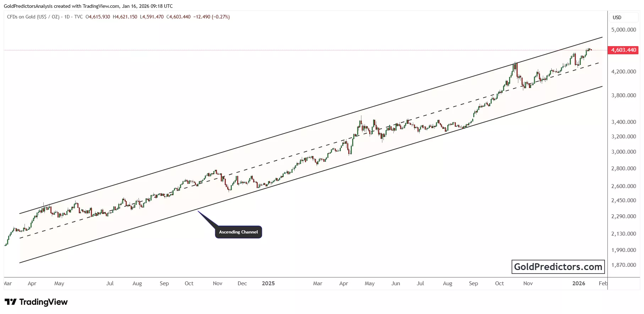Open the USD currency selector
Image resolution: width=644 pixels, height=314 pixels.
(x=617, y=17)
